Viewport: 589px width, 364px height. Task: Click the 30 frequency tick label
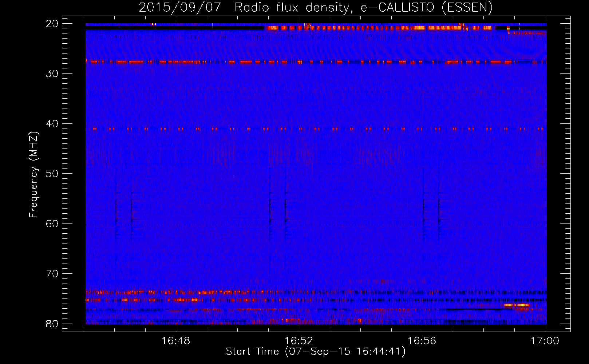(x=52, y=74)
